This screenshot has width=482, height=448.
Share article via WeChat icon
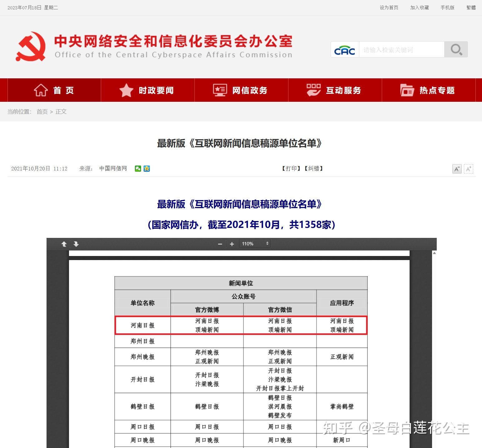138,169
